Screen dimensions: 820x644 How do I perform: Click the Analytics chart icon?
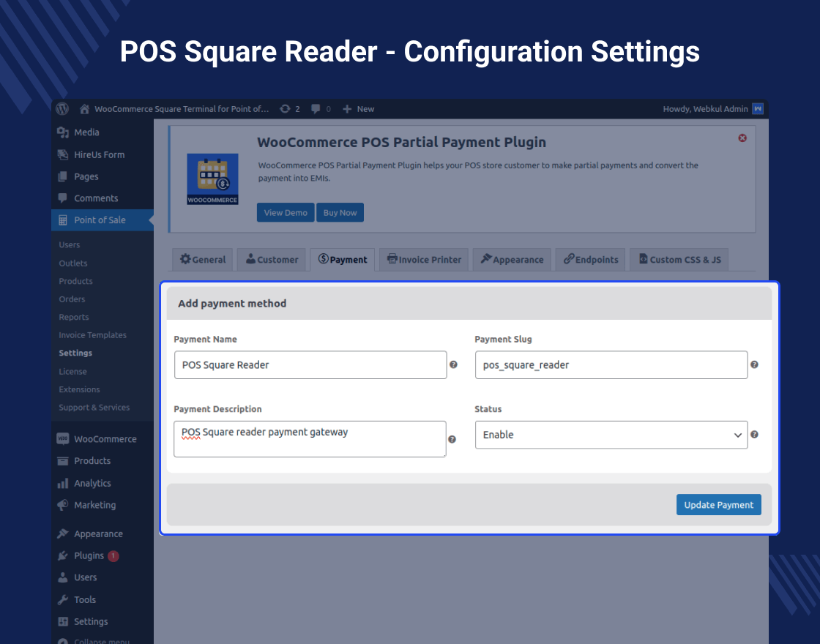[64, 482]
